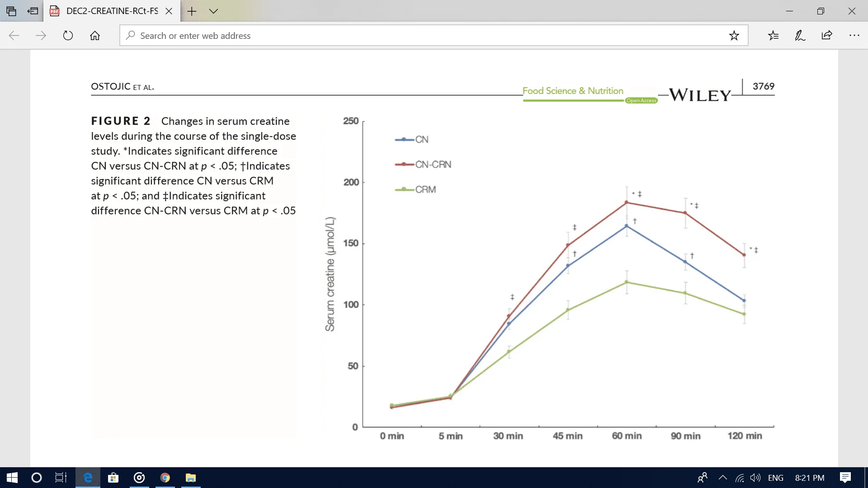Open Microsoft Store from the taskbar
This screenshot has width=868, height=488.
pos(113,478)
